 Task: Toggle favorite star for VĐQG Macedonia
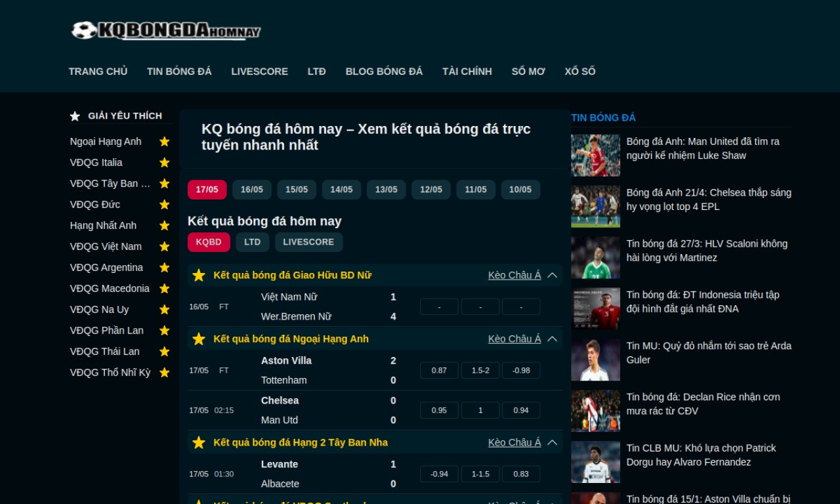[165, 289]
